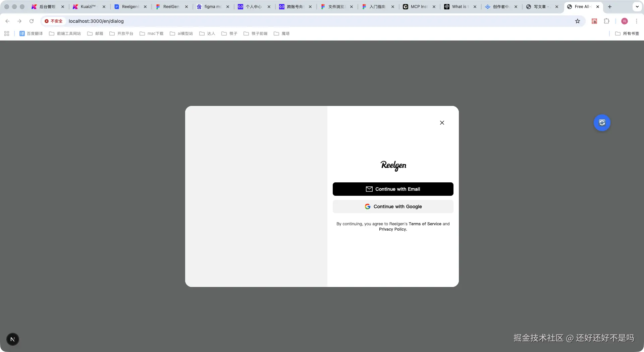Reload the current page
The image size is (644, 352).
(x=32, y=21)
